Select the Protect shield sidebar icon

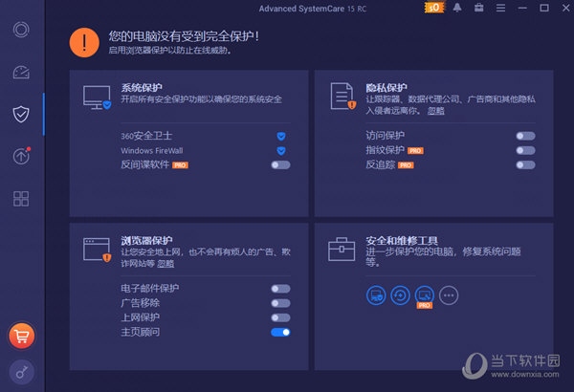21,114
